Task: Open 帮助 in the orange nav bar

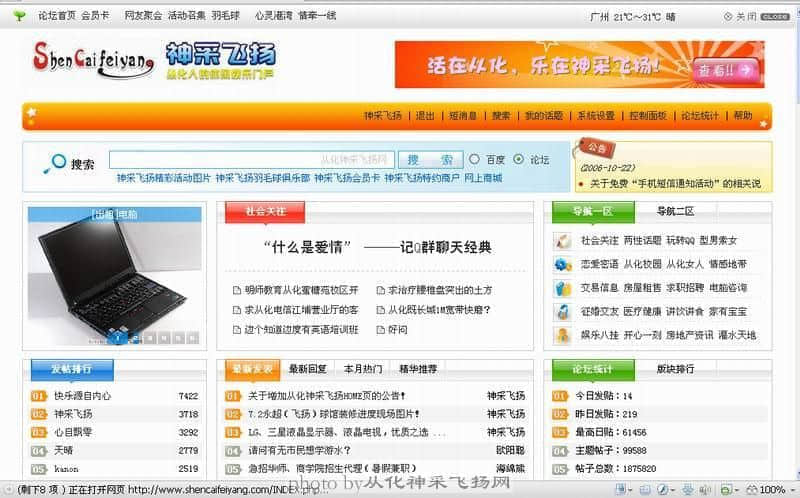Action: click(x=743, y=116)
